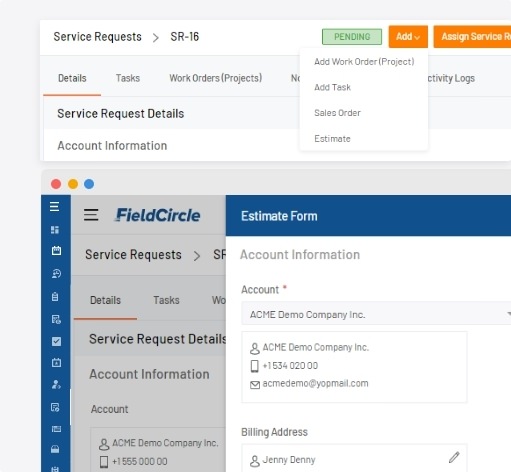511x472 pixels.
Task: Select Estimate in the Add menu
Action: pyautogui.click(x=332, y=139)
